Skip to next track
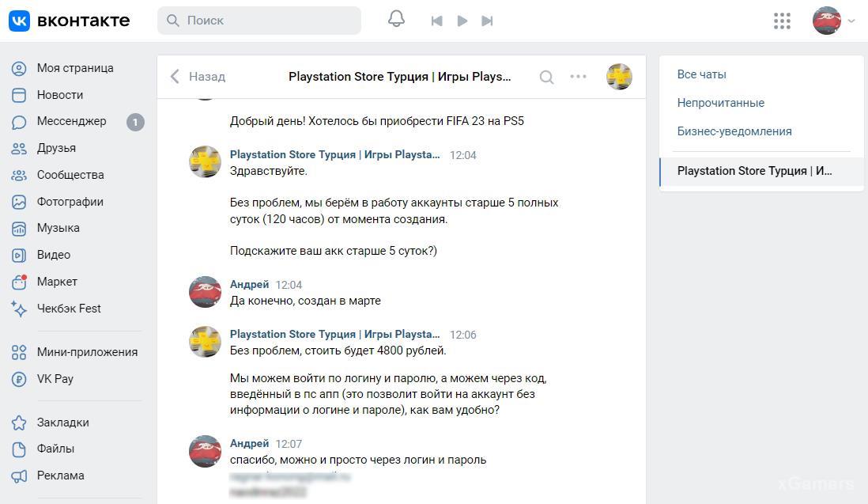This screenshot has width=868, height=504. [x=487, y=21]
